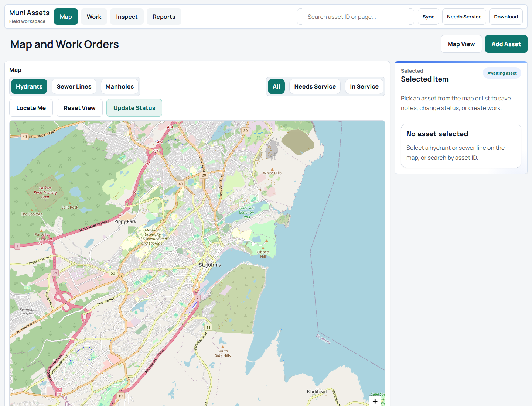Open Needs Service in top bar

point(464,17)
